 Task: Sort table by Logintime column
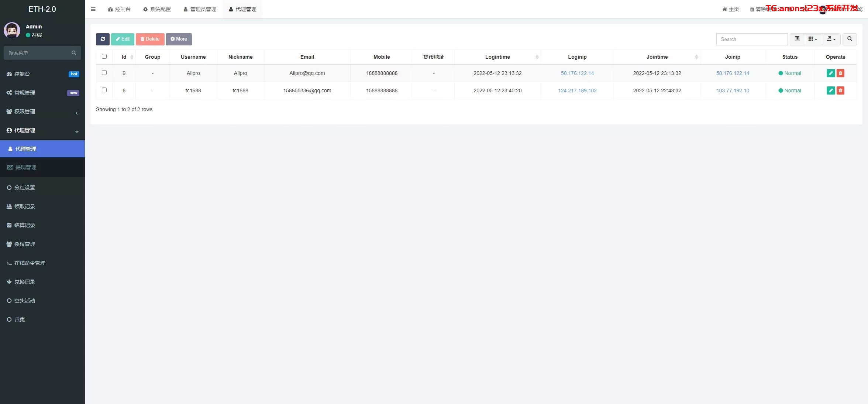coord(497,57)
